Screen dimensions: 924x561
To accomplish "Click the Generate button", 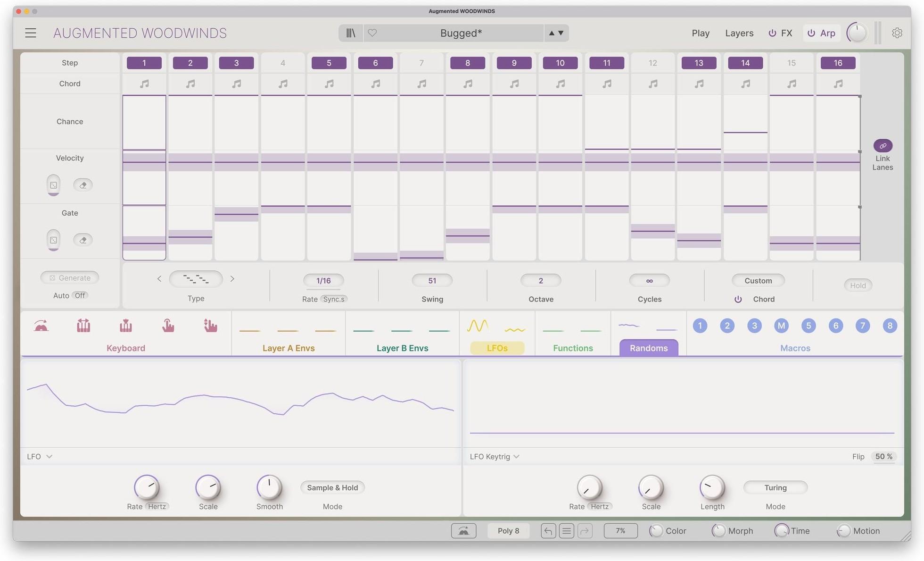I will [x=70, y=277].
